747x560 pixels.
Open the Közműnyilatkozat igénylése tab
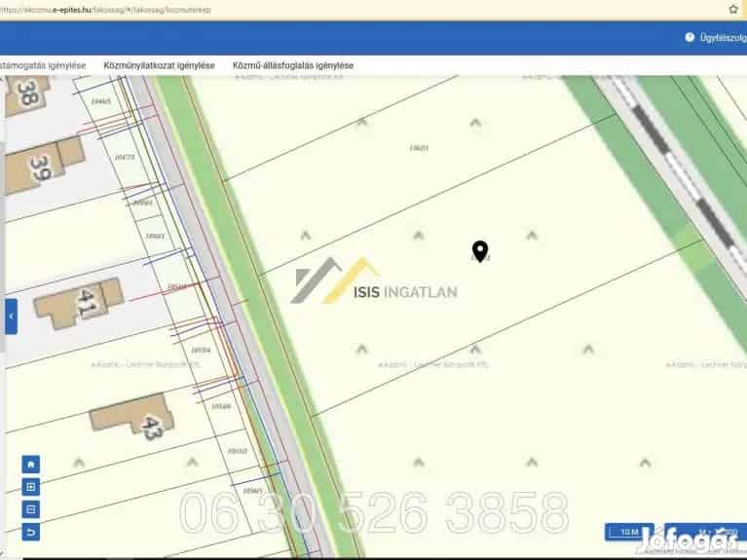(159, 66)
